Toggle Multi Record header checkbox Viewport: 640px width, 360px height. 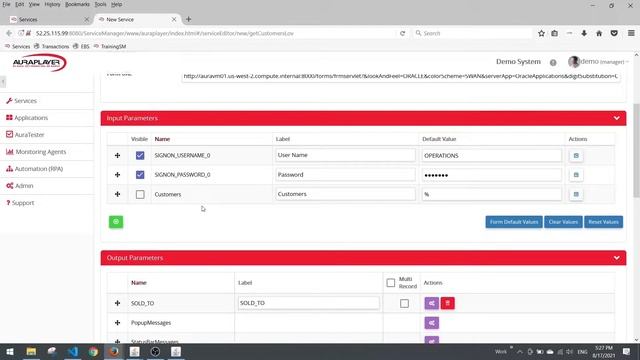click(x=391, y=282)
